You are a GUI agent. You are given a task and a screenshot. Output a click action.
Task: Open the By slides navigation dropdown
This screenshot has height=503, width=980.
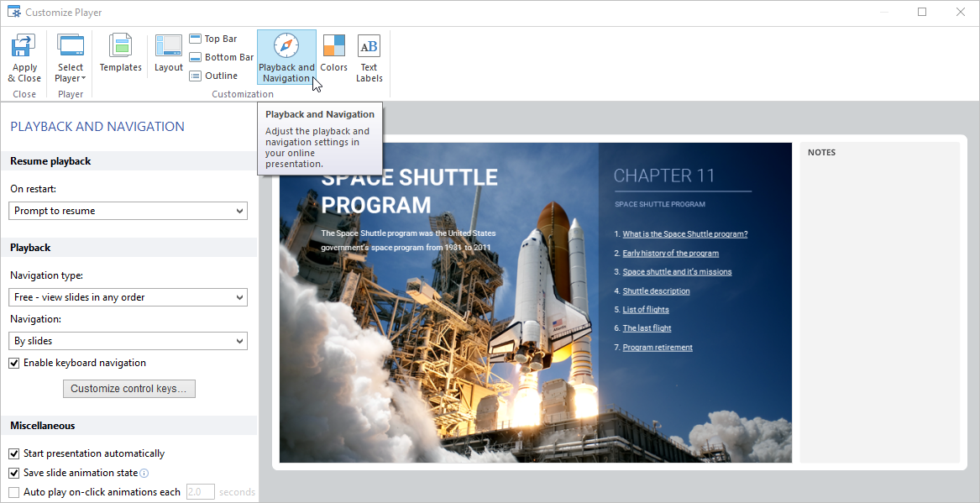[128, 341]
